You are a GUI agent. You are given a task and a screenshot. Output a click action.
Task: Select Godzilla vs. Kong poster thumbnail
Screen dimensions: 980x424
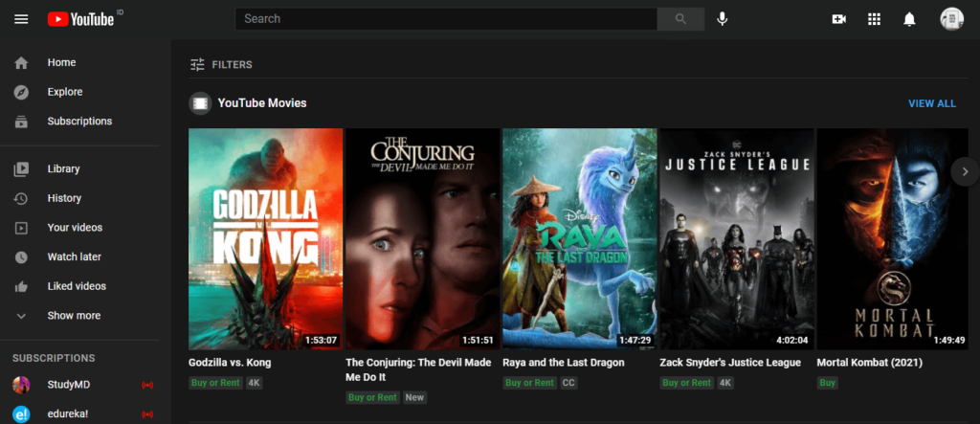[266, 239]
